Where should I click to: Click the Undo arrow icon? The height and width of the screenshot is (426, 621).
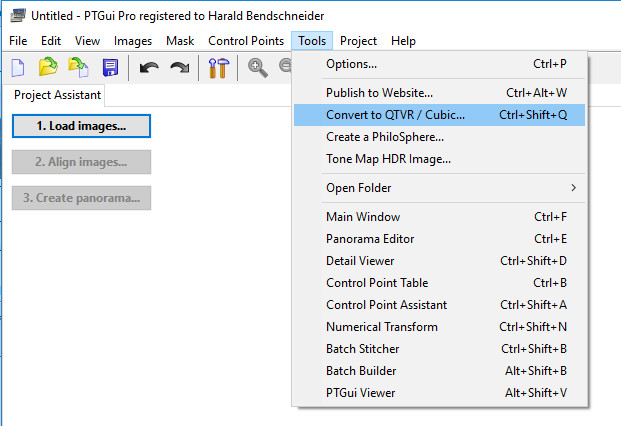click(149, 68)
